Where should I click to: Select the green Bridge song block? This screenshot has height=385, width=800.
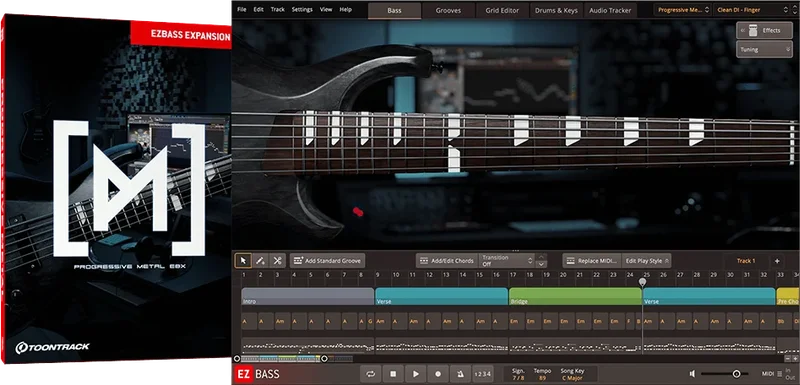575,296
